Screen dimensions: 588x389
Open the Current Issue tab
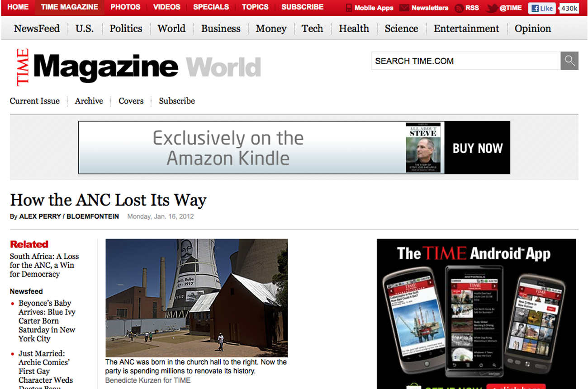point(35,101)
